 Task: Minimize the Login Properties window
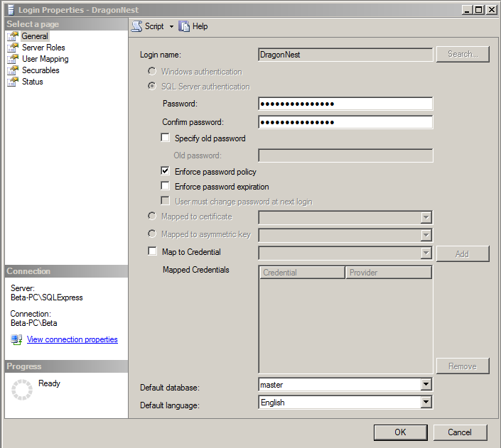coord(468,10)
